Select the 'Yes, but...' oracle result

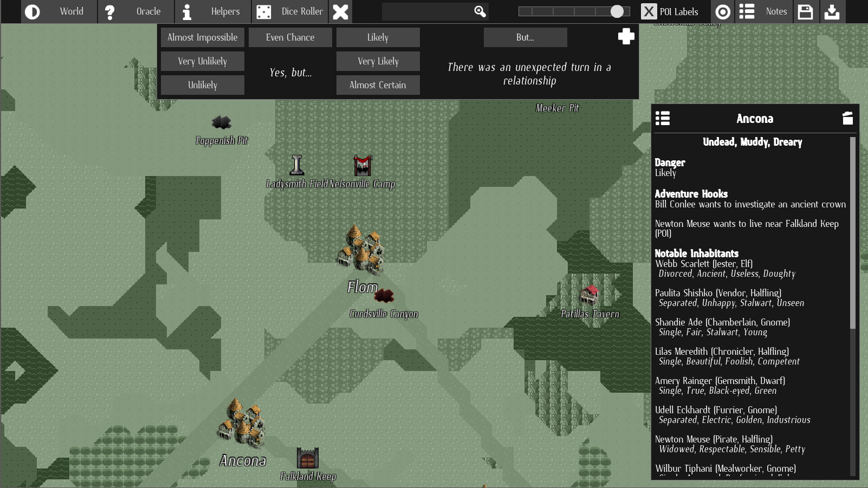click(x=290, y=72)
